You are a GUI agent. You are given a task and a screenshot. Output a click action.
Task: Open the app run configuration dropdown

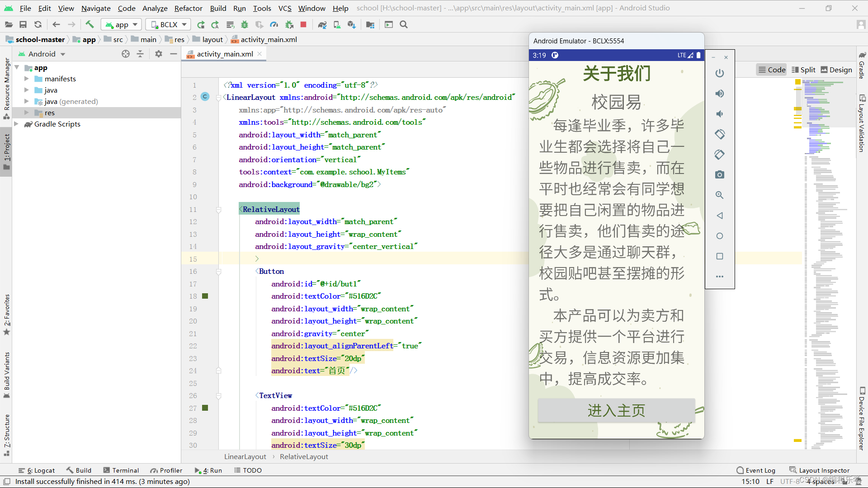point(122,24)
